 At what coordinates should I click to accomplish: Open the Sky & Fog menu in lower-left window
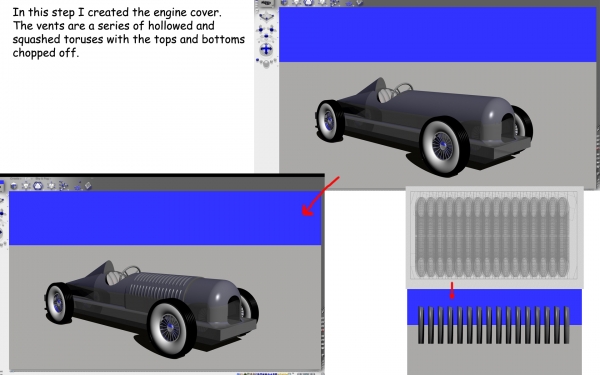43,179
